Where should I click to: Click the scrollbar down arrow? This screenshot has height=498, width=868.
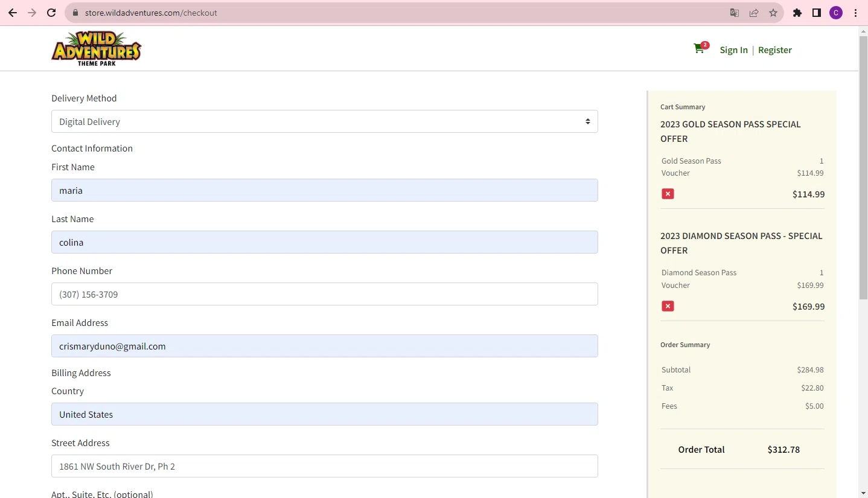(863, 493)
